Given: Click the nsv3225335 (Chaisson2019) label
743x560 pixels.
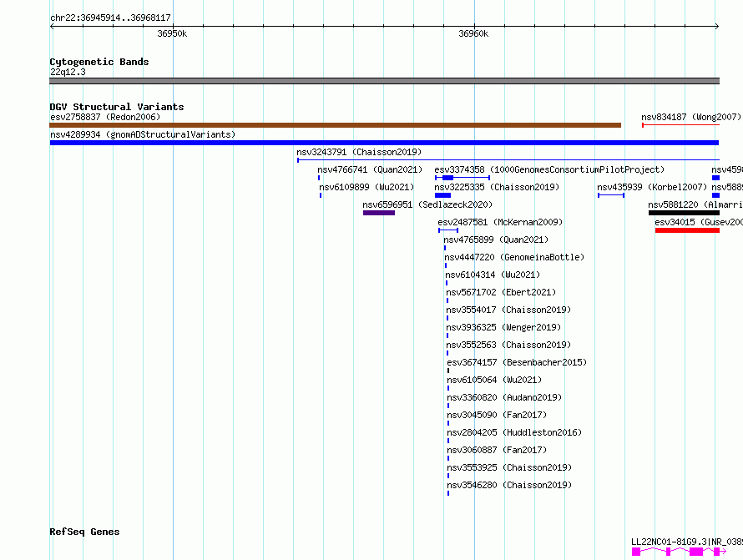Looking at the screenshot, I should 497,187.
